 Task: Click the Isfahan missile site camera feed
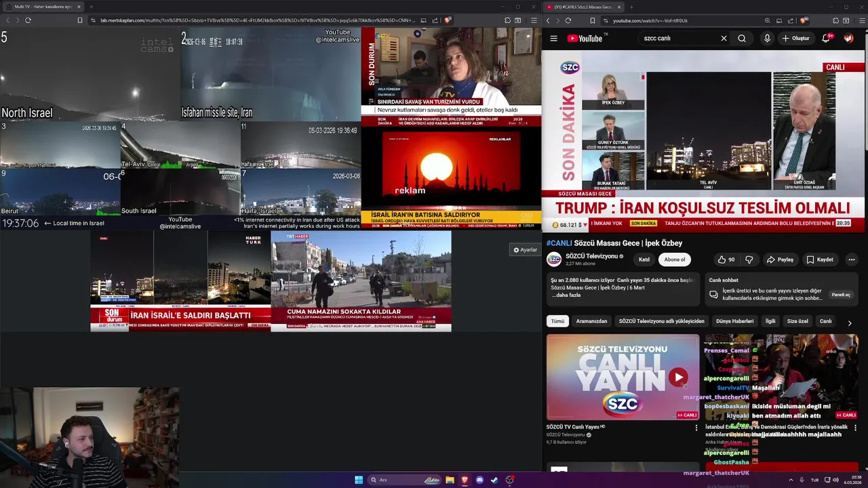coord(271,75)
